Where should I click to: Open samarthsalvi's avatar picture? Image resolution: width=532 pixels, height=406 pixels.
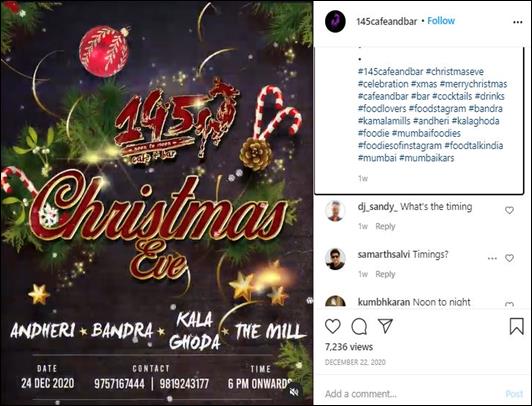[335, 259]
